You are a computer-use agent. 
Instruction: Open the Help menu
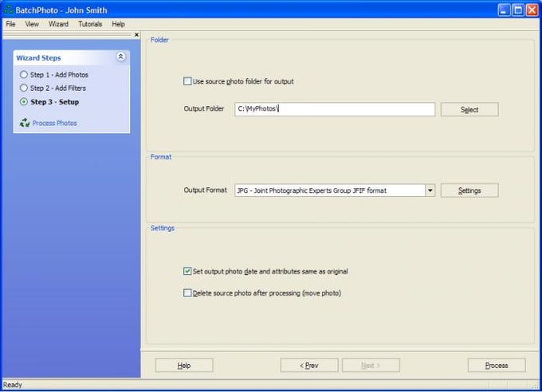pos(118,24)
